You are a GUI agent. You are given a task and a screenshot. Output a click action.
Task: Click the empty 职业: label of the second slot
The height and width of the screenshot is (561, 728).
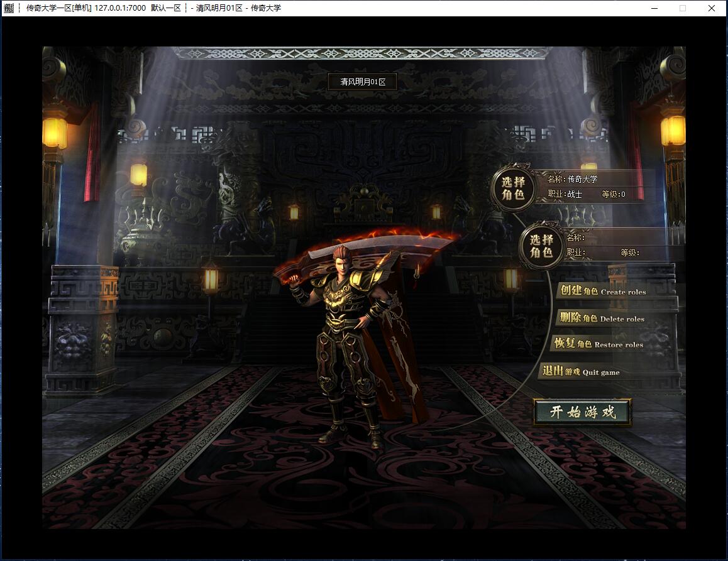point(576,253)
